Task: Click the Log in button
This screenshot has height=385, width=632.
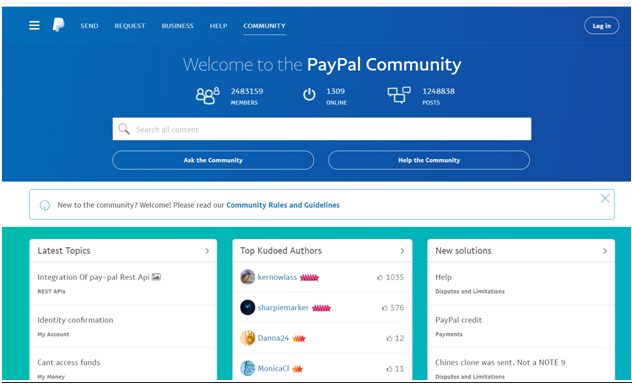Action: [x=601, y=26]
